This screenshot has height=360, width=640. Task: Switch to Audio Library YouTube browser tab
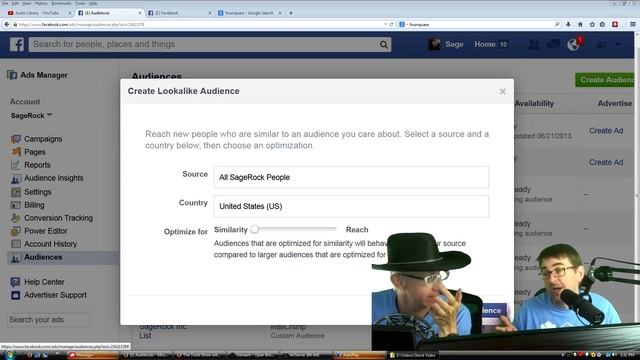[38, 13]
